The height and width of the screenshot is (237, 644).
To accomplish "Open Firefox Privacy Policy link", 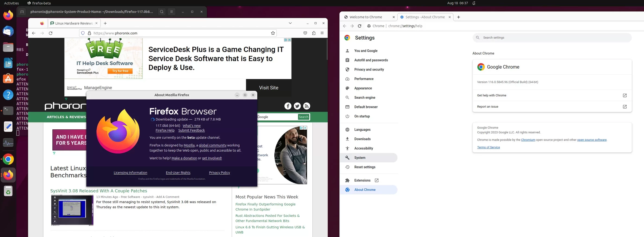I will click(x=219, y=173).
